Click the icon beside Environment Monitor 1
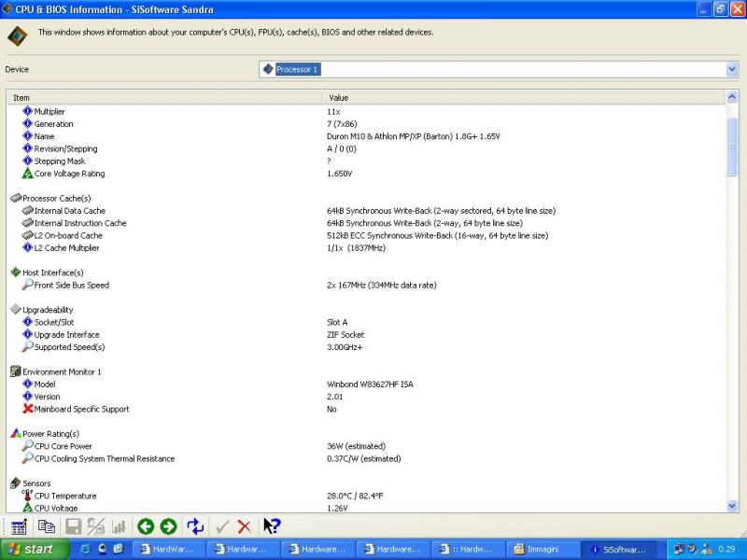This screenshot has width=747, height=560. [x=16, y=371]
